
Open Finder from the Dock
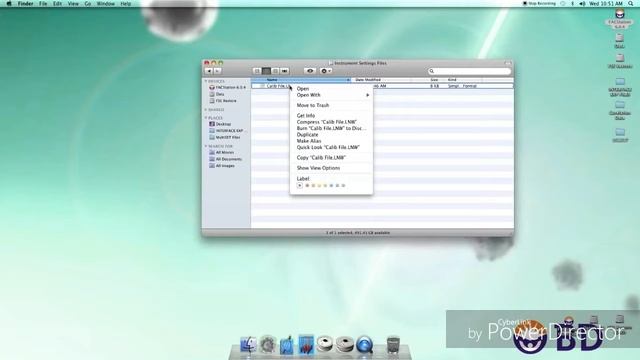pos(248,344)
